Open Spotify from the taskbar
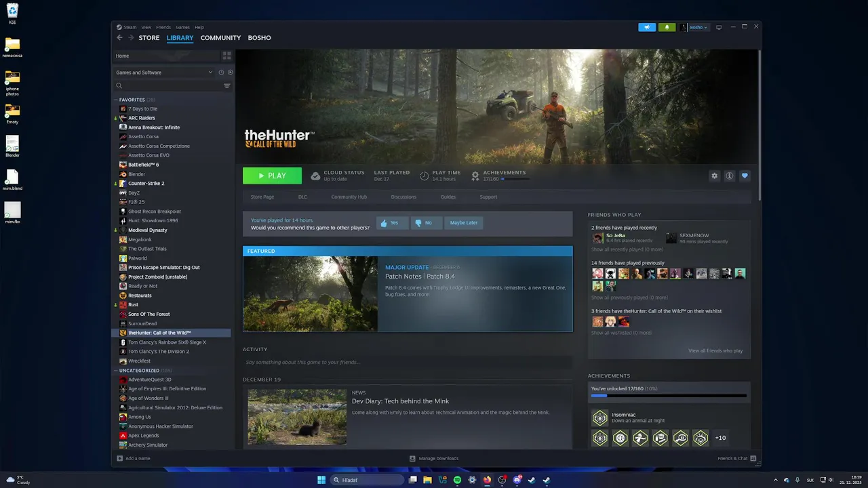 coord(457,480)
